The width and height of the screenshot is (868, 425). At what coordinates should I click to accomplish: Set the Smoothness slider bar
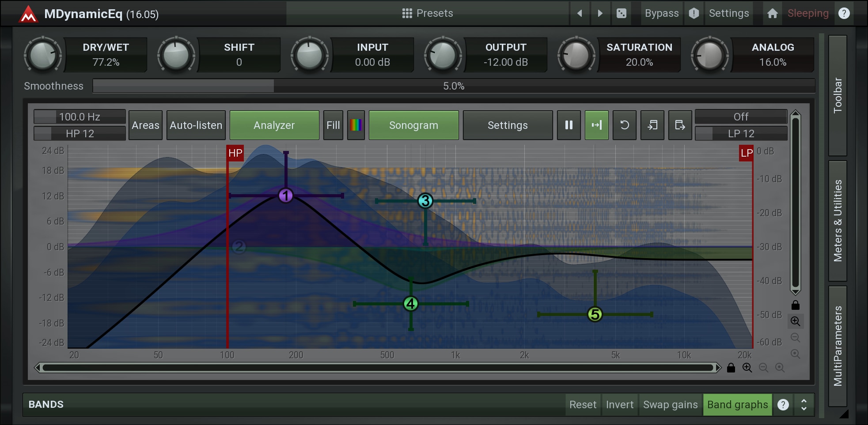coord(454,86)
